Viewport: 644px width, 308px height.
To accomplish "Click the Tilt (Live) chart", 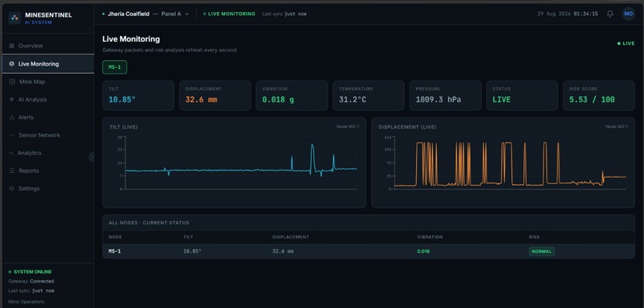I will 234,162.
